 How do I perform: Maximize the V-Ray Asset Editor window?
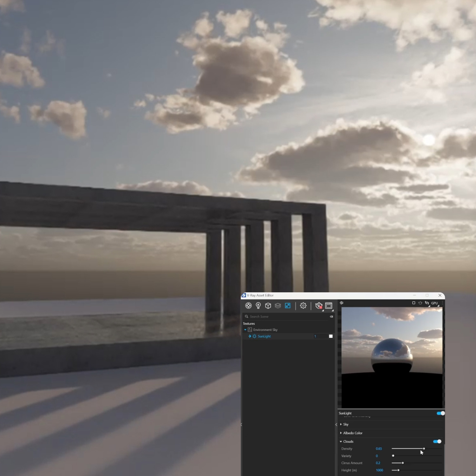427,295
